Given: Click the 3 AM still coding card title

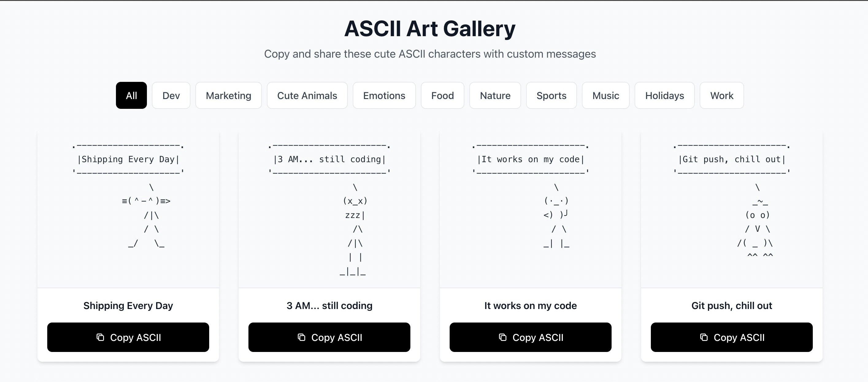Looking at the screenshot, I should (x=329, y=306).
